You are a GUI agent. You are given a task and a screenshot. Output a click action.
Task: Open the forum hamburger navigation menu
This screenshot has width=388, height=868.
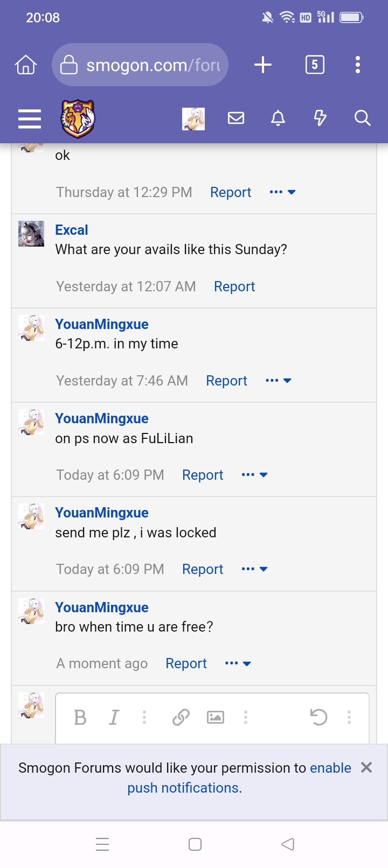[30, 118]
